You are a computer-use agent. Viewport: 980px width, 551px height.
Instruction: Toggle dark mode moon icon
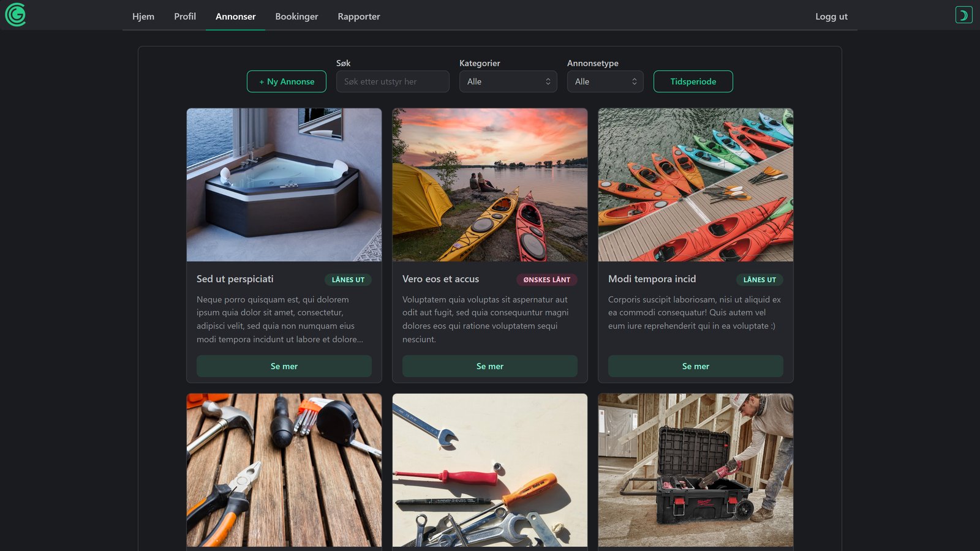(x=963, y=15)
